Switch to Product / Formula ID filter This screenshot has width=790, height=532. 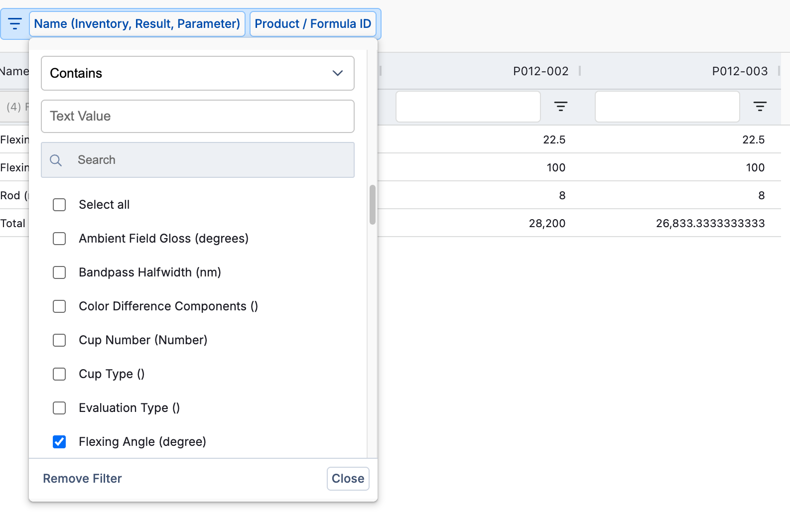point(313,24)
